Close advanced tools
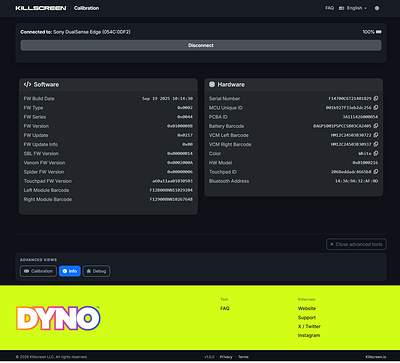 click(x=356, y=244)
